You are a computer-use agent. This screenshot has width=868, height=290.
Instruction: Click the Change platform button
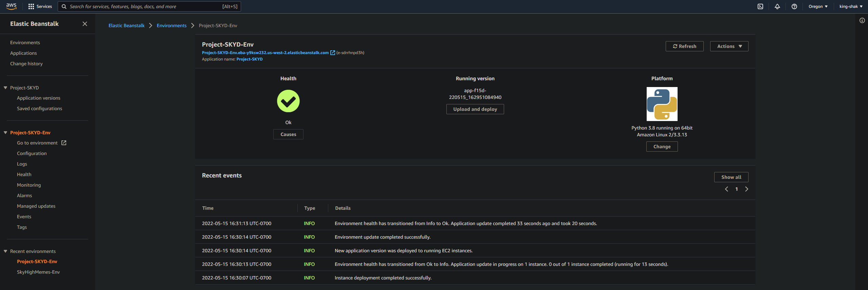click(662, 147)
